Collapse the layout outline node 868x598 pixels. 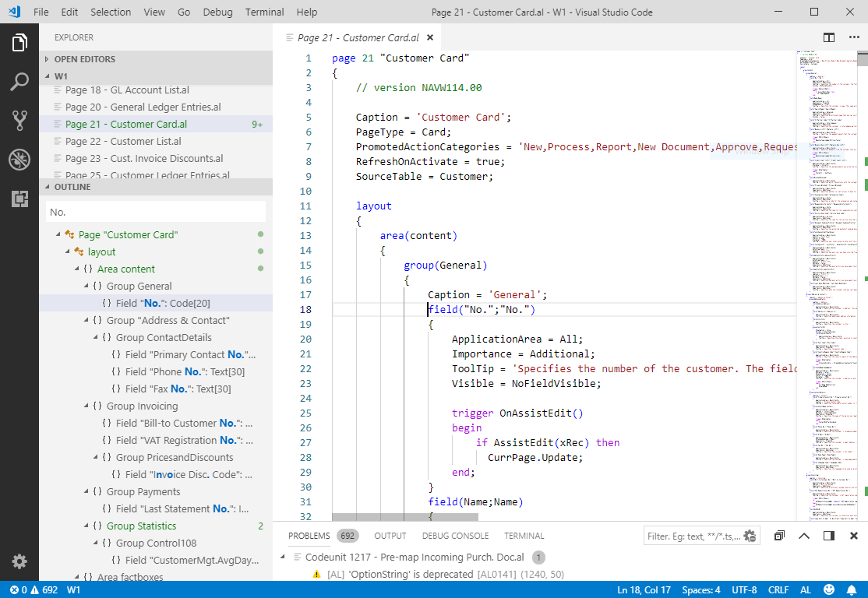[x=68, y=252]
